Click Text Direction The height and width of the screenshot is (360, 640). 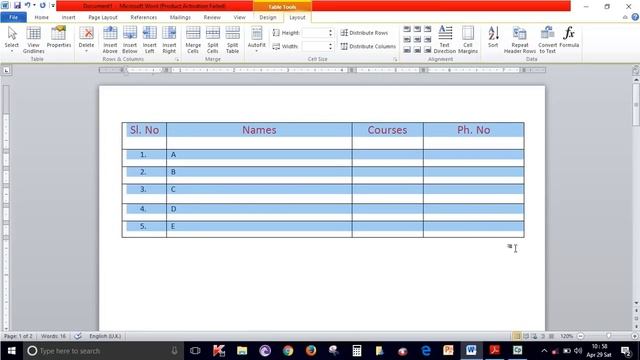pyautogui.click(x=444, y=39)
